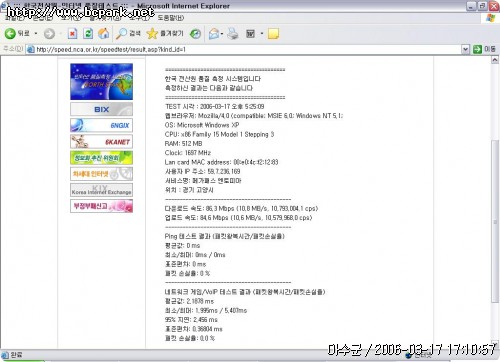
Task: Click the 표준편차: 0.36804 ms line
Action: (x=193, y=329)
